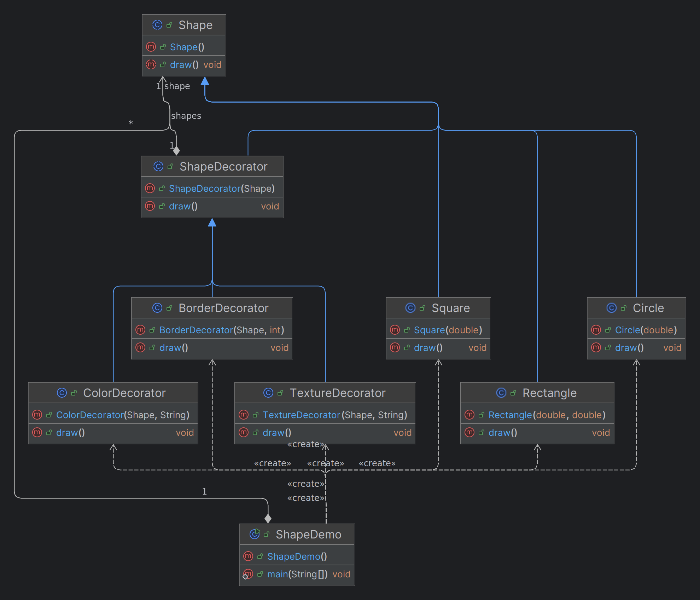This screenshot has height=600, width=700.
Task: Click the method icon next to main(String[])
Action: [248, 574]
